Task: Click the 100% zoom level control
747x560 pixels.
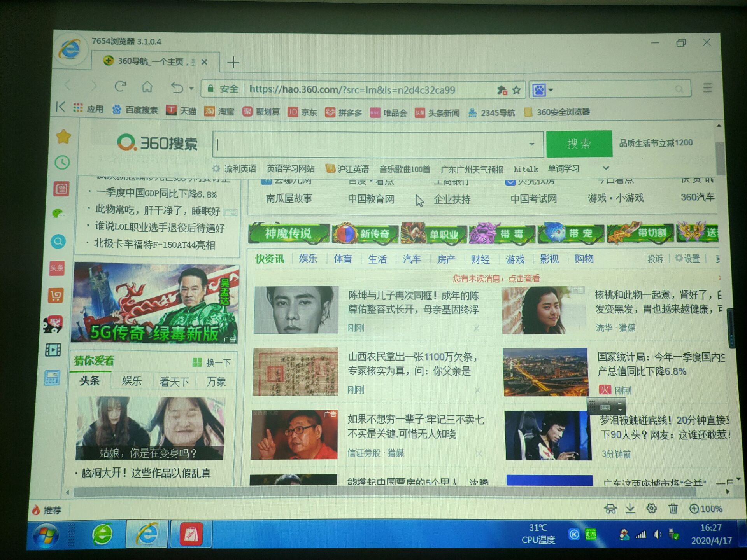Action: (x=706, y=509)
